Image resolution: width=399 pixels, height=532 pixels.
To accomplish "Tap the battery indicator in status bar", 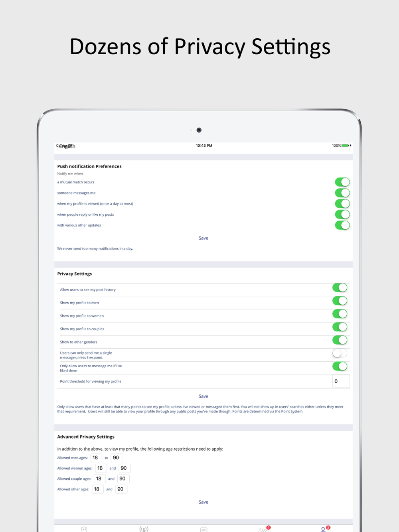I will click(x=346, y=146).
